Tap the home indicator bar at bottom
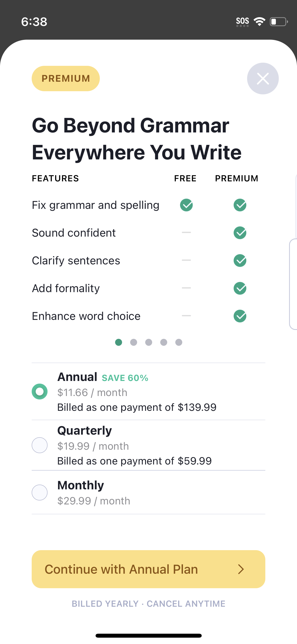The height and width of the screenshot is (644, 297). pos(148,636)
